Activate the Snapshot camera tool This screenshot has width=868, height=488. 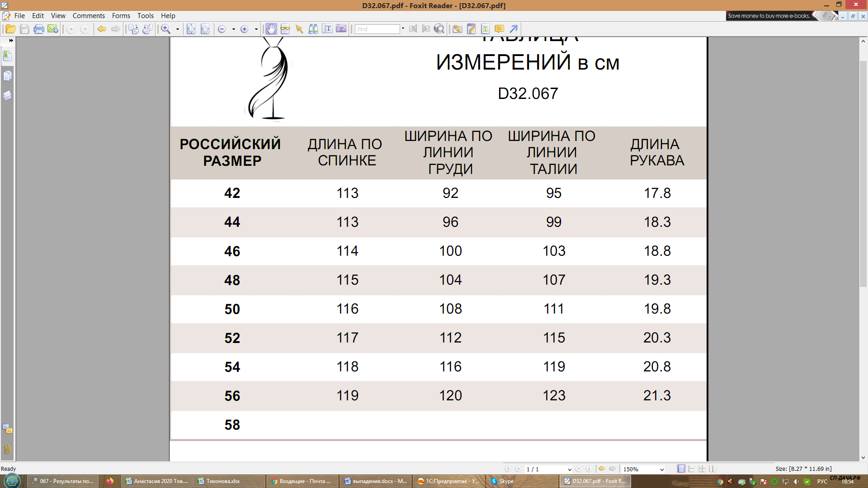click(341, 29)
